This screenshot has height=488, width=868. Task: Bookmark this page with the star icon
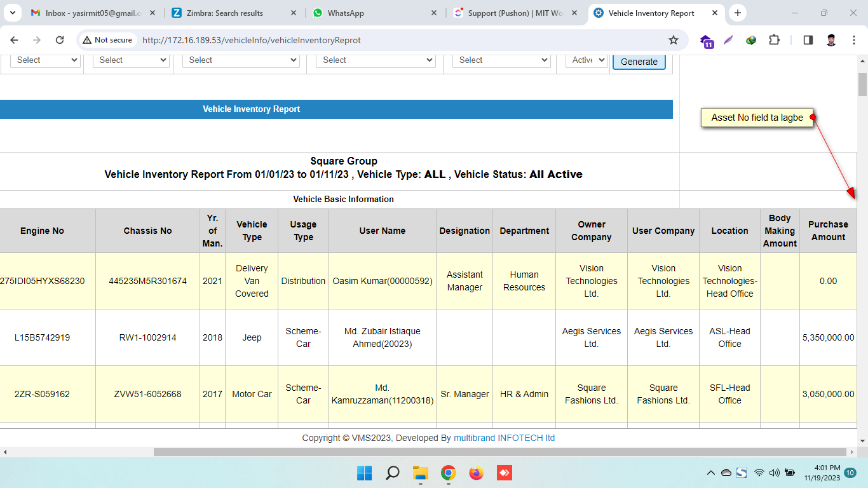click(674, 40)
